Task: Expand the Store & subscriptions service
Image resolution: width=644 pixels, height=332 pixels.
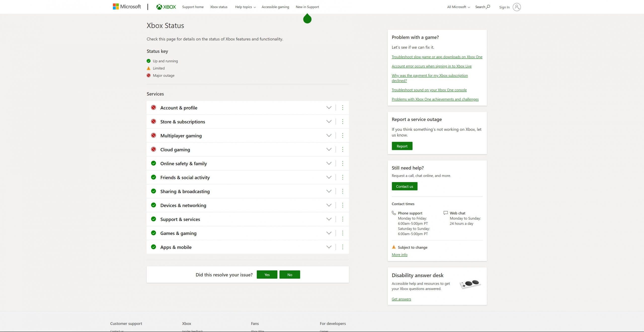Action: 329,121
